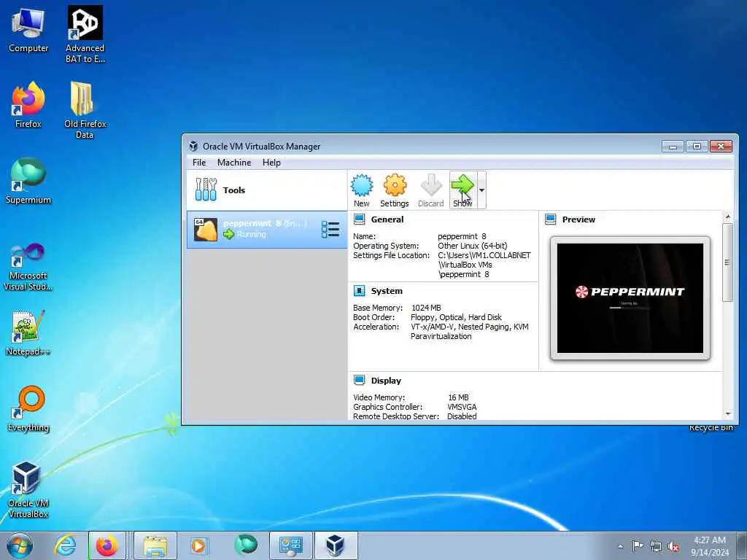Click the Windows Start button
Viewport: 747px width, 560px height.
(x=20, y=545)
